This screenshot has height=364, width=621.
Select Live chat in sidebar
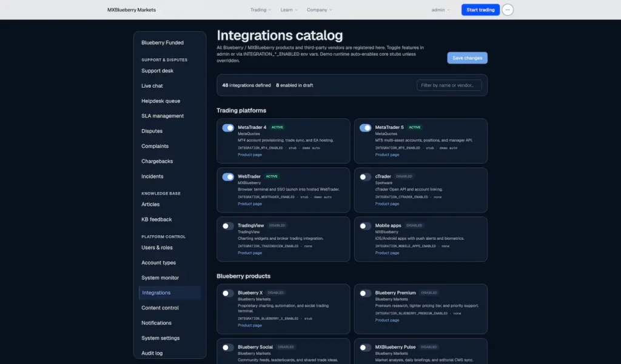coord(152,86)
